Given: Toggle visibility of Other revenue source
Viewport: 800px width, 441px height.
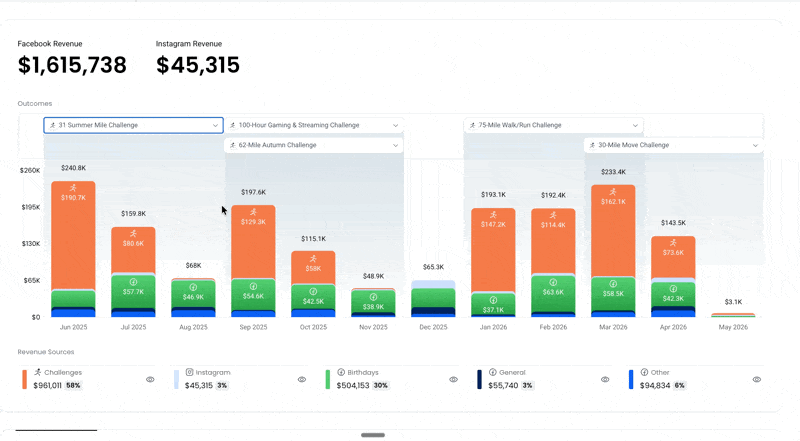Looking at the screenshot, I should (757, 379).
